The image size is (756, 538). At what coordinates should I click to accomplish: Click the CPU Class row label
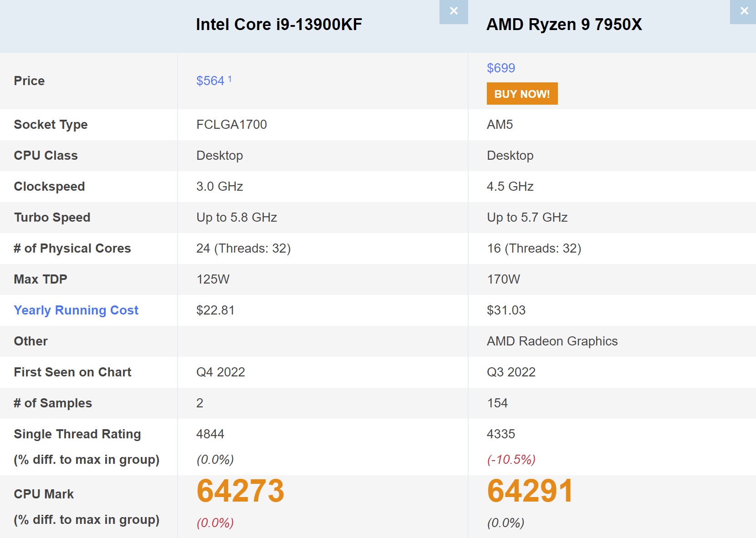(x=46, y=156)
